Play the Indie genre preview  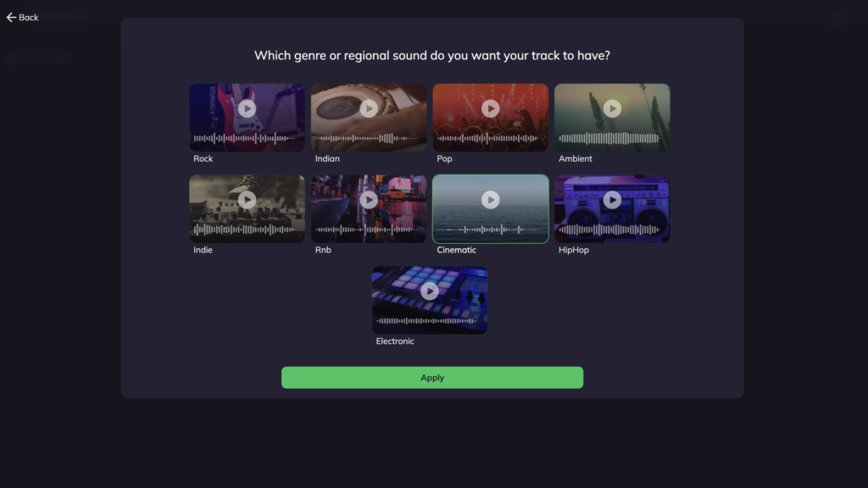(247, 200)
